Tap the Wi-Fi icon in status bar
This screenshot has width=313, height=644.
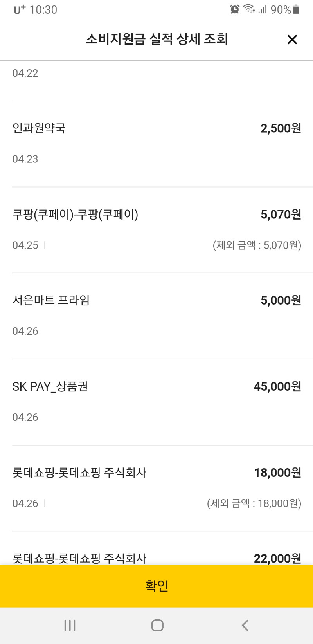[249, 9]
